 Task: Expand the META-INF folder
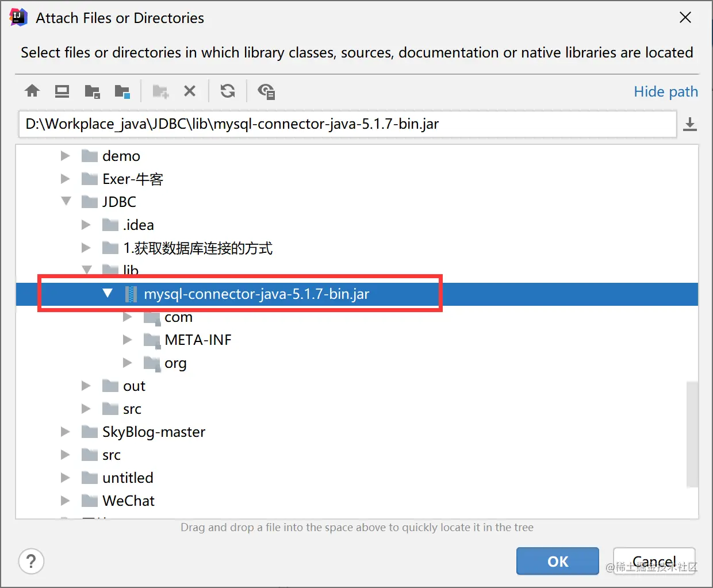(x=128, y=340)
